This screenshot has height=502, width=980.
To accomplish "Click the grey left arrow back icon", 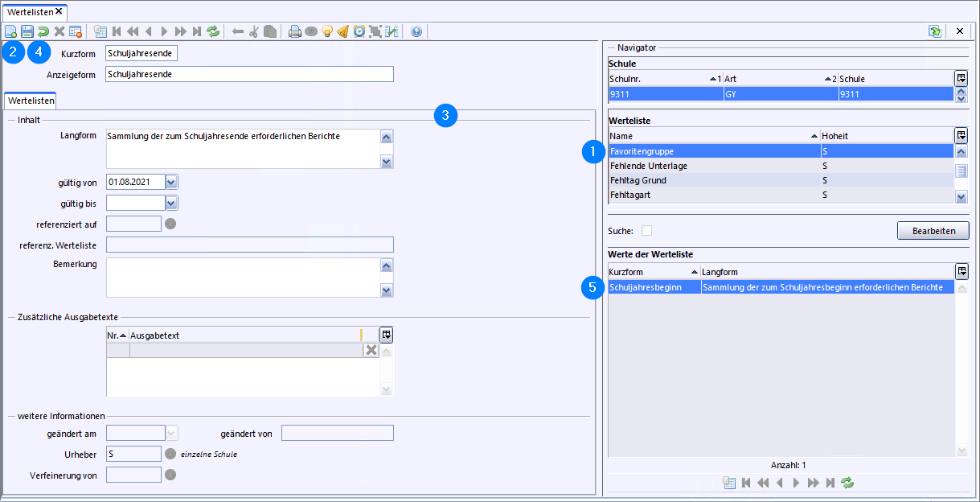I will click(238, 32).
